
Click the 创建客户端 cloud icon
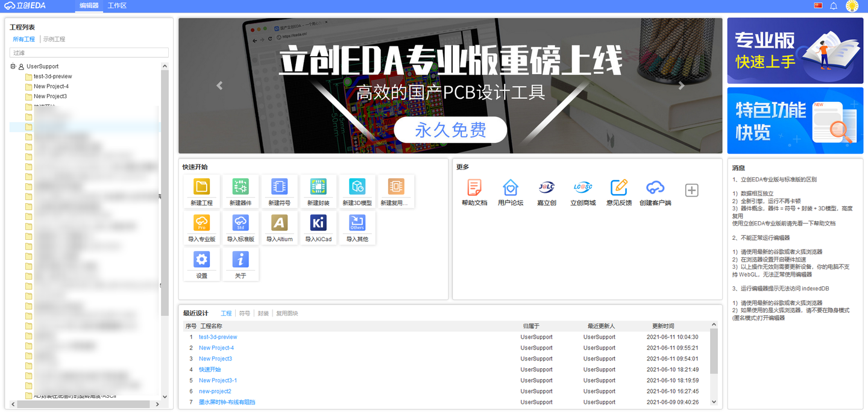655,187
